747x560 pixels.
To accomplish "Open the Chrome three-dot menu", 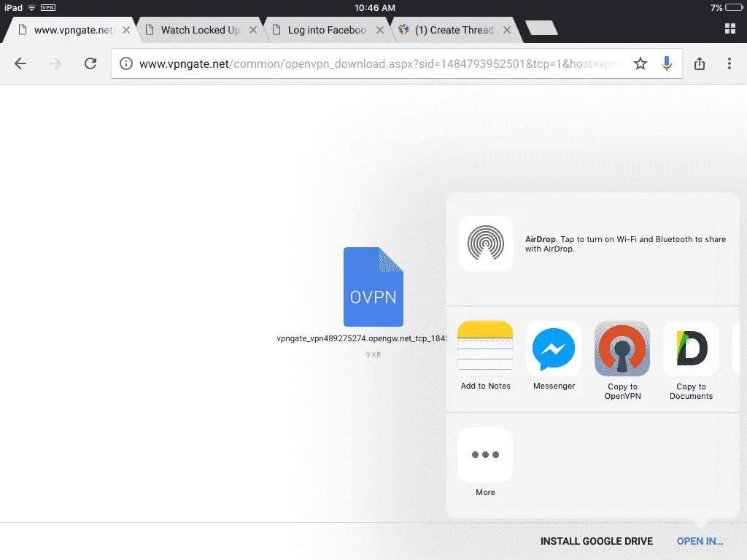I will point(729,63).
